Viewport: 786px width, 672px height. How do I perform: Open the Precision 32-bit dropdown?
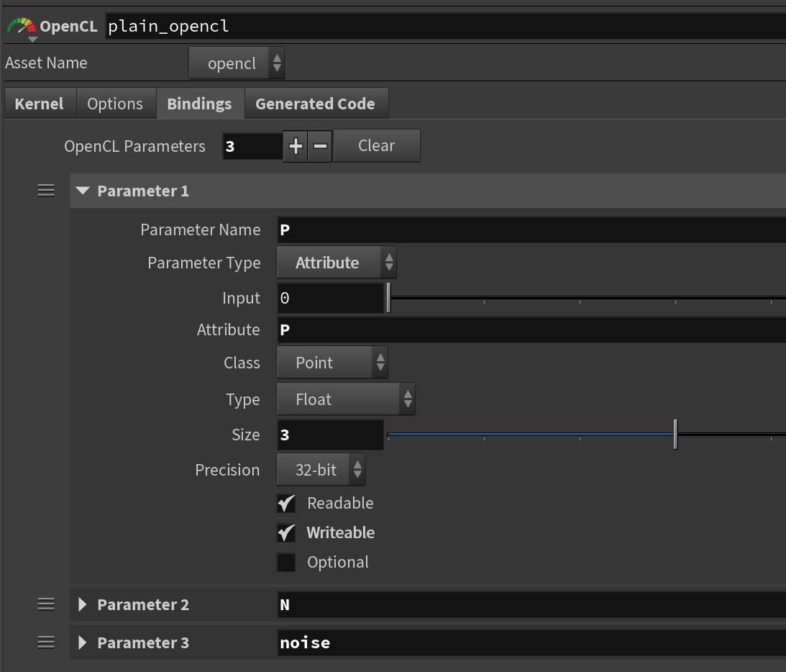(x=321, y=470)
